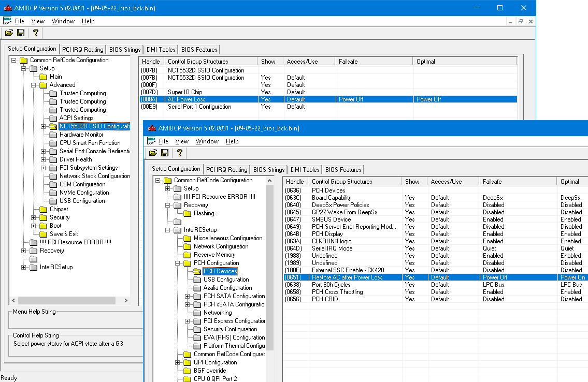Select the PCH Devices folder icon in tree
Viewport: 588px width, 382px height.
tap(197, 271)
